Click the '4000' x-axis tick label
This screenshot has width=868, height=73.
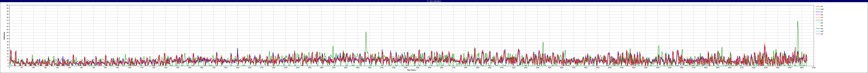coord(490,68)
